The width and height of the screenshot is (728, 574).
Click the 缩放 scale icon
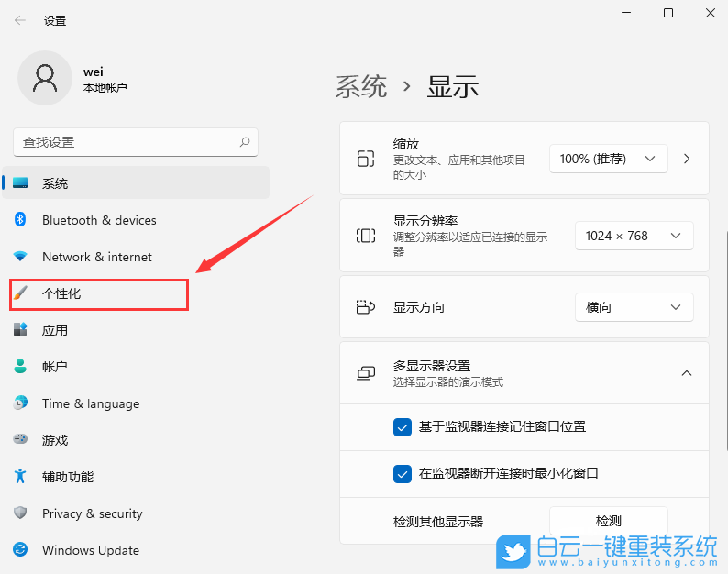point(366,159)
